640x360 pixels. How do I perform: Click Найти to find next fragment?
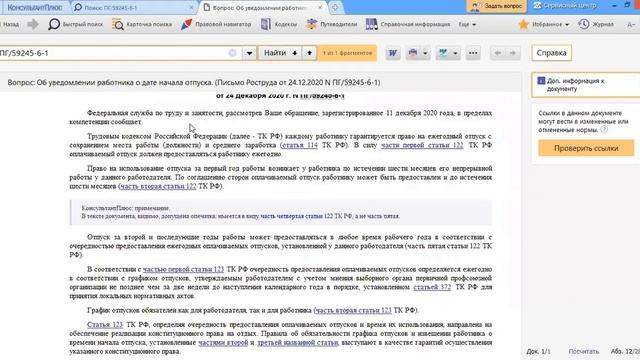click(280, 53)
